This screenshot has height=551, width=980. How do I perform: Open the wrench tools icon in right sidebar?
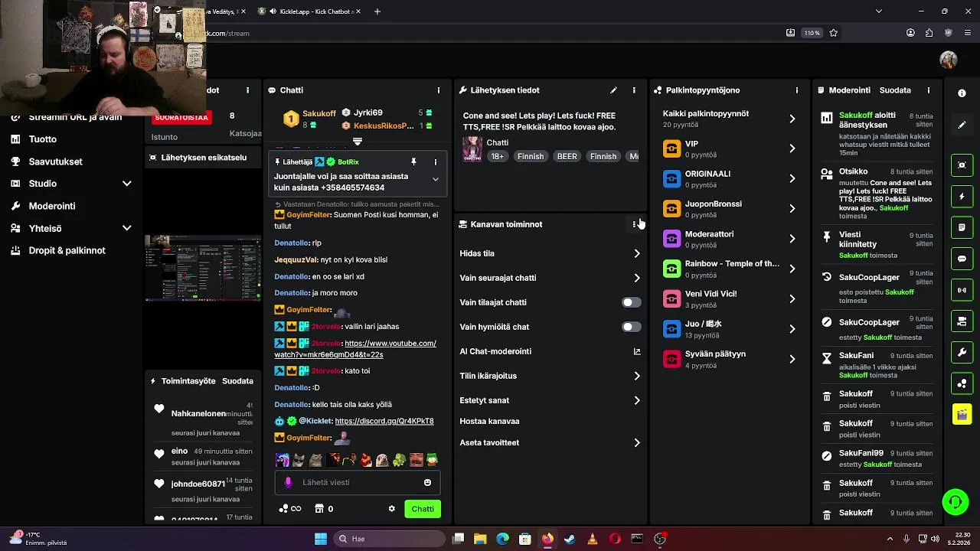pyautogui.click(x=962, y=352)
